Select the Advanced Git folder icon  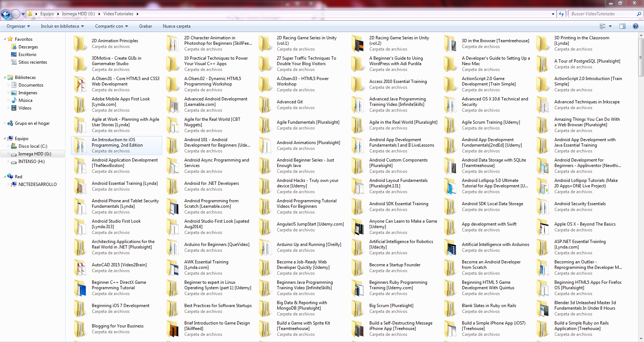click(264, 105)
